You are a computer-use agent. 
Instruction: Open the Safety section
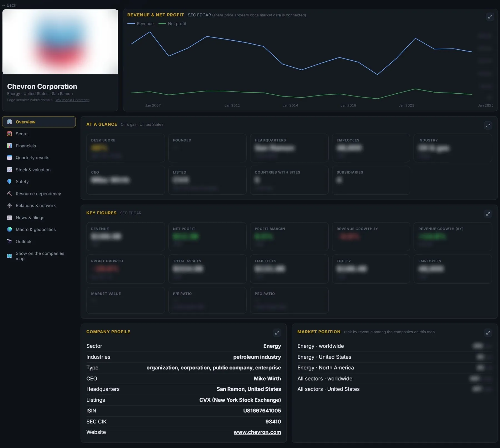tap(39, 181)
